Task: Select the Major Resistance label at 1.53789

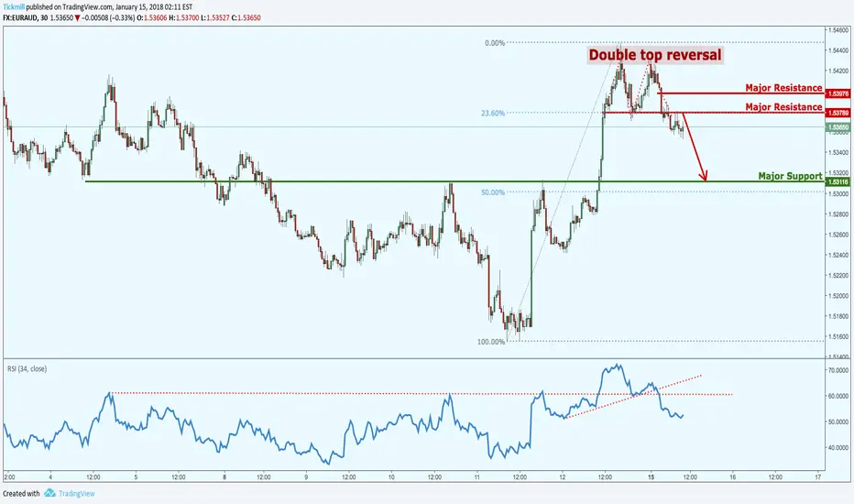Action: (x=783, y=107)
